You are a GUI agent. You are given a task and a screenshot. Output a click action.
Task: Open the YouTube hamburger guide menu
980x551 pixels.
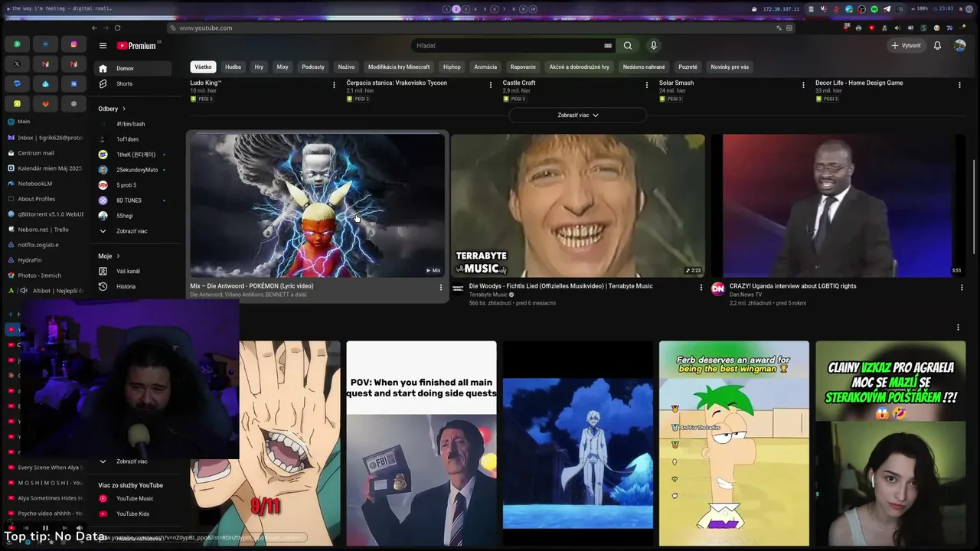(x=103, y=46)
